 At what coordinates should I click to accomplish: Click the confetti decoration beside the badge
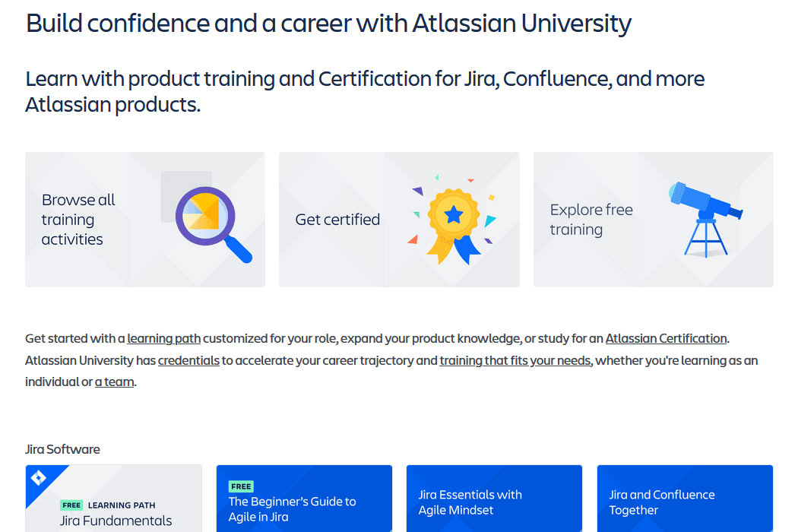click(x=418, y=190)
